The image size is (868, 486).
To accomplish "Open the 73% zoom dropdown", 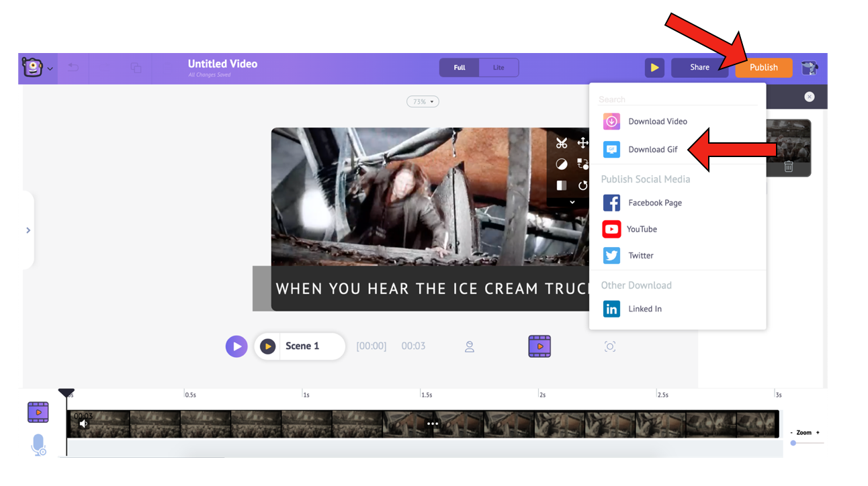I will click(423, 101).
